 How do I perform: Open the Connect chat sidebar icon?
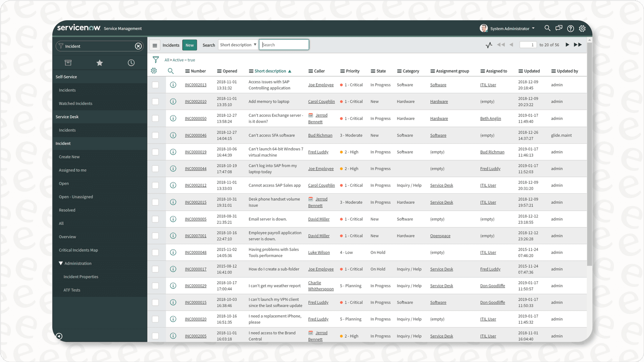click(559, 28)
